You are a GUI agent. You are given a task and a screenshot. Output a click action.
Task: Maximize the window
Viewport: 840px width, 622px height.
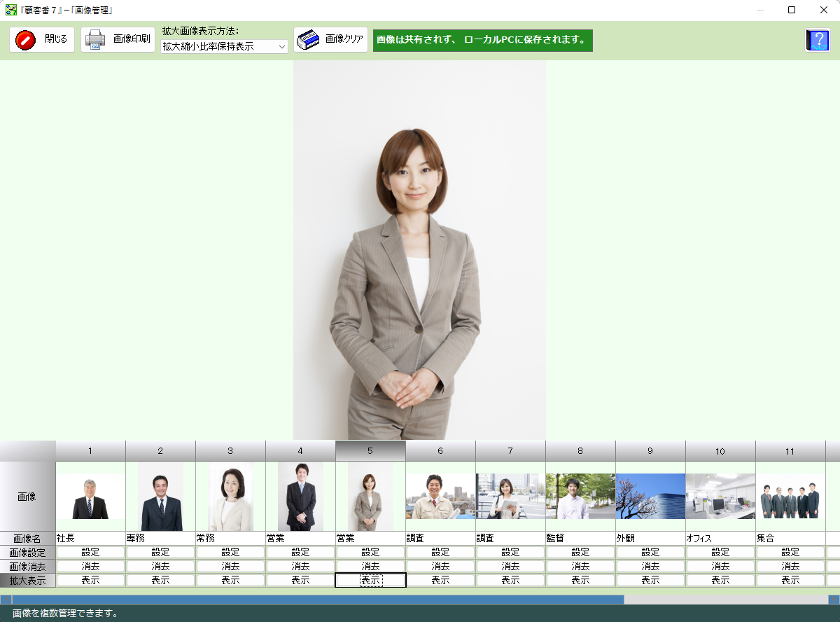[792, 10]
